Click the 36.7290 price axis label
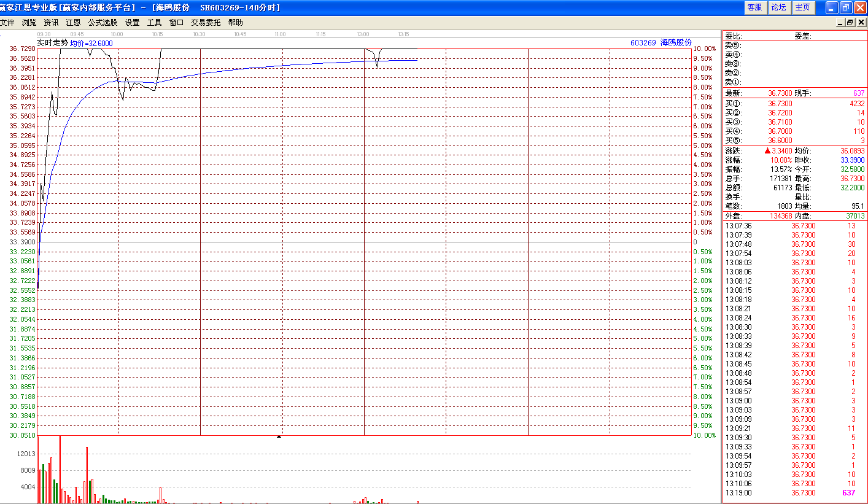This screenshot has width=868, height=504. [x=22, y=48]
